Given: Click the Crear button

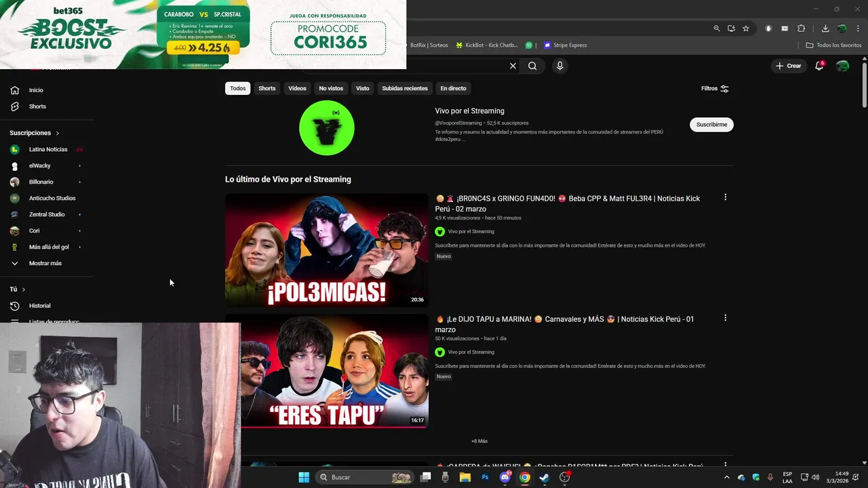Looking at the screenshot, I should [789, 66].
